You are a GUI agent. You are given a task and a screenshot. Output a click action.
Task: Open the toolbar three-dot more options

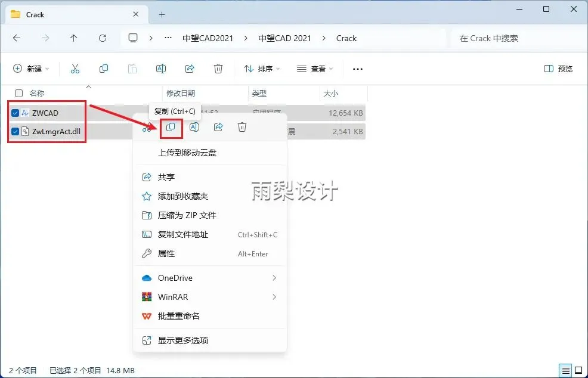coord(358,69)
